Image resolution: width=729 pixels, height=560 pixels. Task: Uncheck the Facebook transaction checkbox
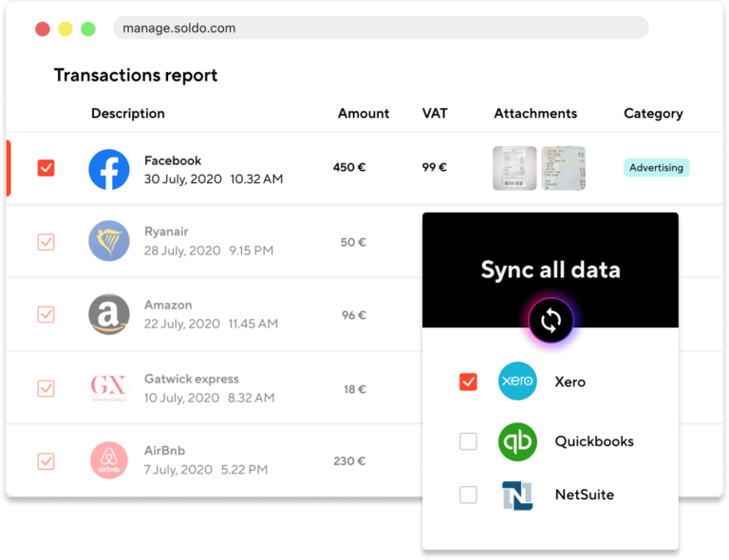pyautogui.click(x=46, y=168)
